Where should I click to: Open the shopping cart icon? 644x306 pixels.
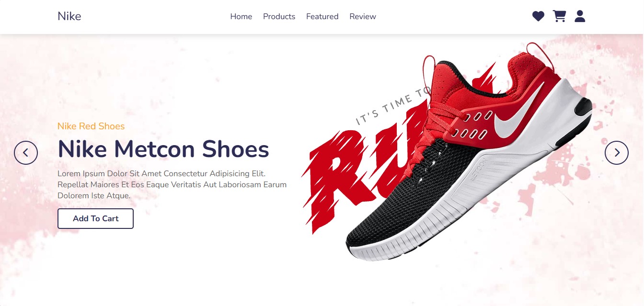click(559, 16)
